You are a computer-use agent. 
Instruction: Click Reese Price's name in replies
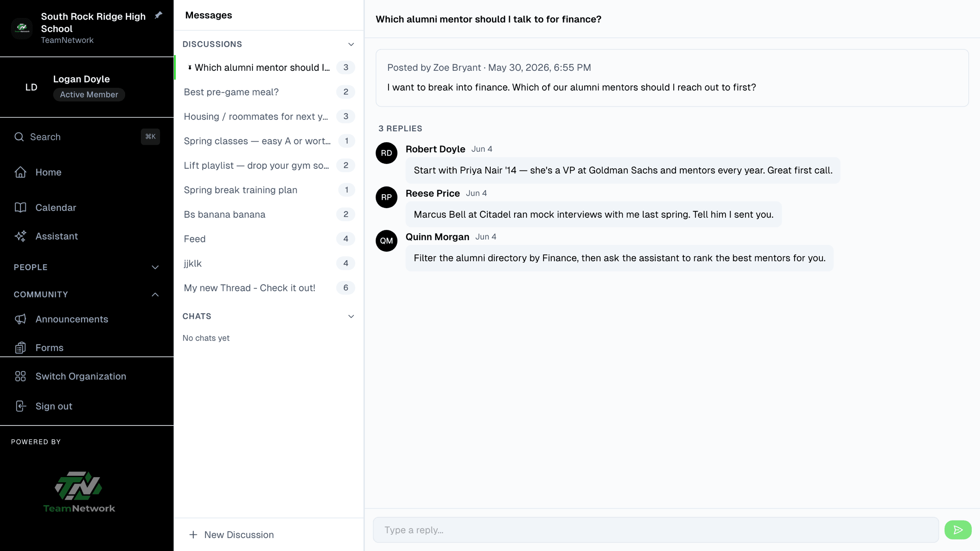pyautogui.click(x=433, y=193)
